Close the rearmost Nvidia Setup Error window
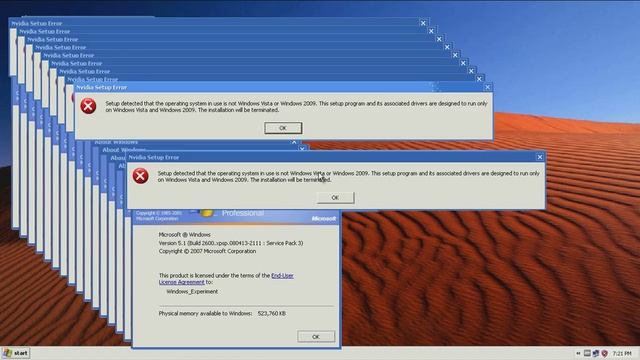Image resolution: width=640 pixels, height=360 pixels. [x=423, y=23]
